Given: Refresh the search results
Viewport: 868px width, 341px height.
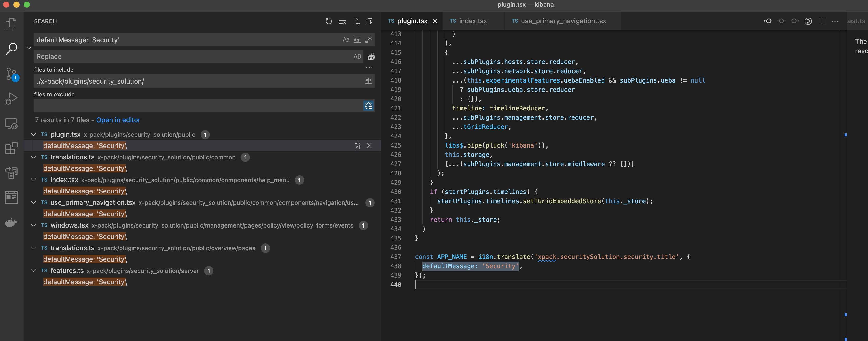Looking at the screenshot, I should pos(329,21).
